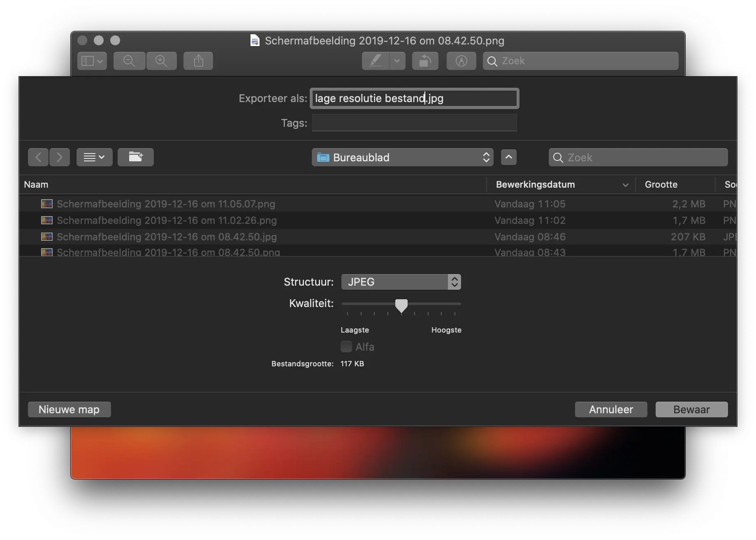Click the zoom in magnifier icon
This screenshot has width=756, height=540.
click(161, 61)
